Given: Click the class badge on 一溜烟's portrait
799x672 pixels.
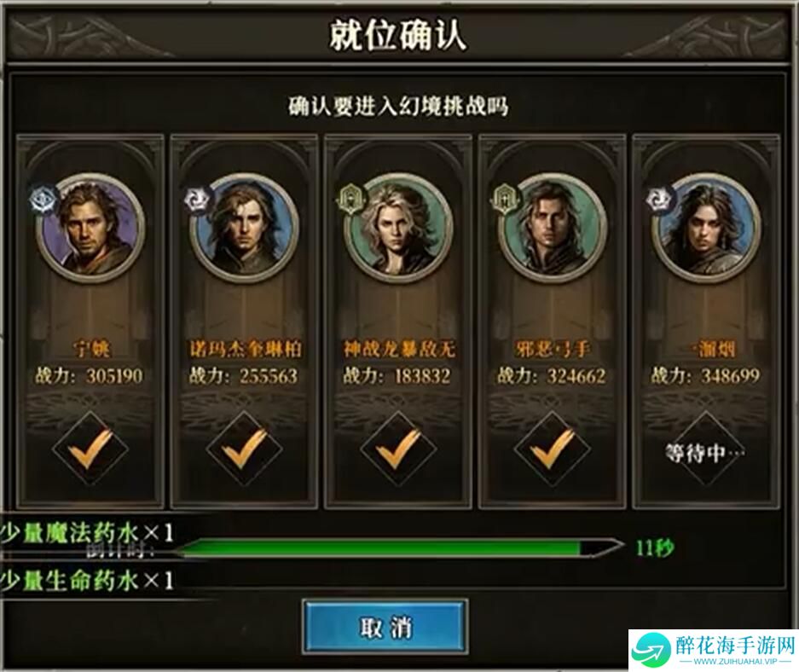Looking at the screenshot, I should 659,200.
